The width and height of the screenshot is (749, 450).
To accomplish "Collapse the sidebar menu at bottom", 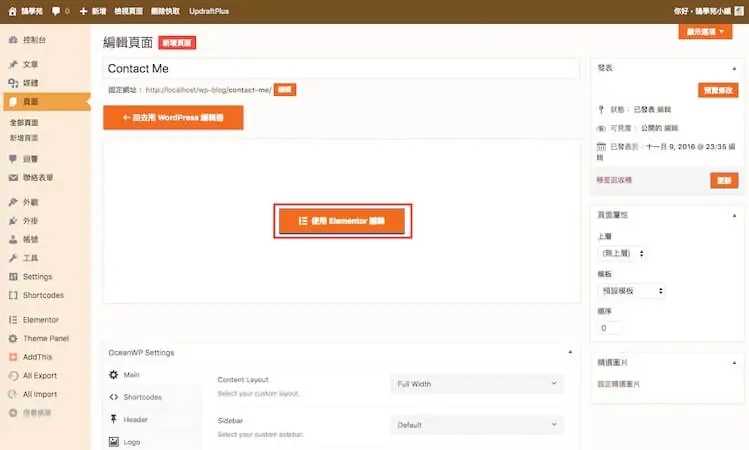I will (30, 413).
